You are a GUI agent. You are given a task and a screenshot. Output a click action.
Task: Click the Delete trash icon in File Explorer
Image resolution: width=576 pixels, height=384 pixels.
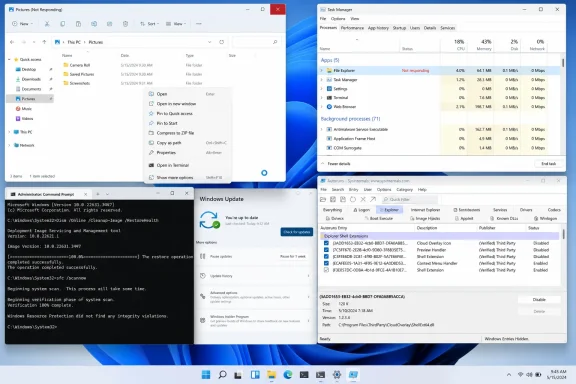coord(126,24)
